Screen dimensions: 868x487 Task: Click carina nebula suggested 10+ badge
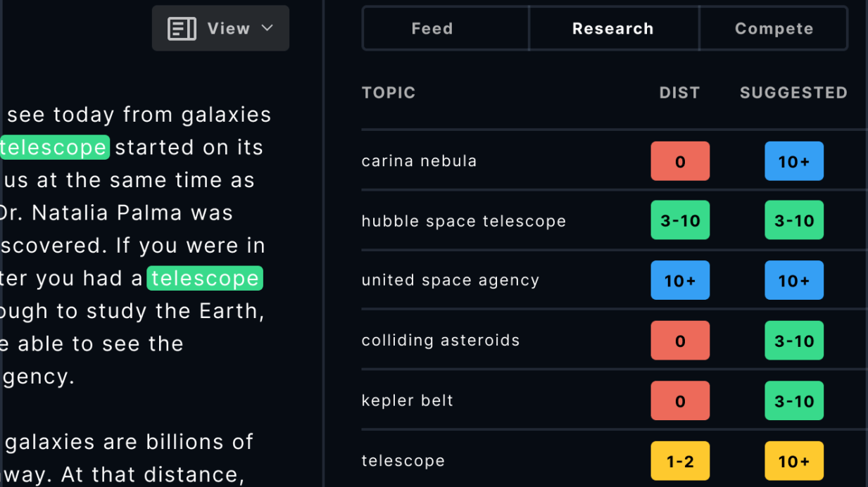[x=793, y=162]
